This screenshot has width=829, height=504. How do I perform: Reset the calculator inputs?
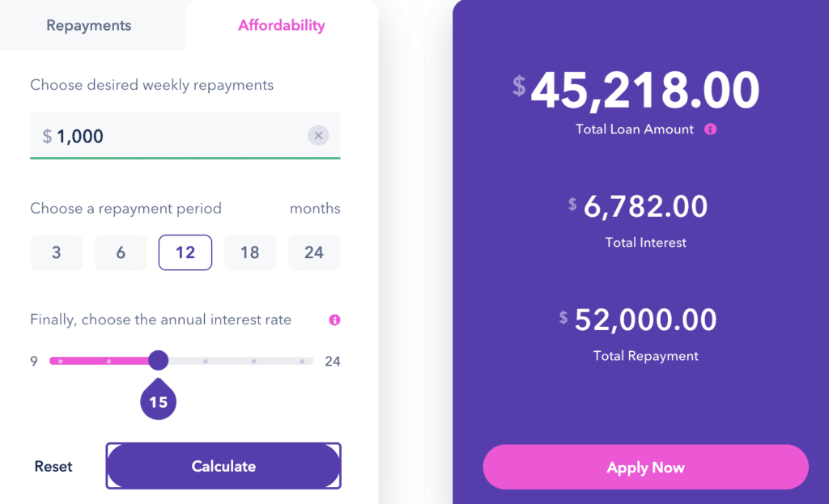[x=52, y=466]
